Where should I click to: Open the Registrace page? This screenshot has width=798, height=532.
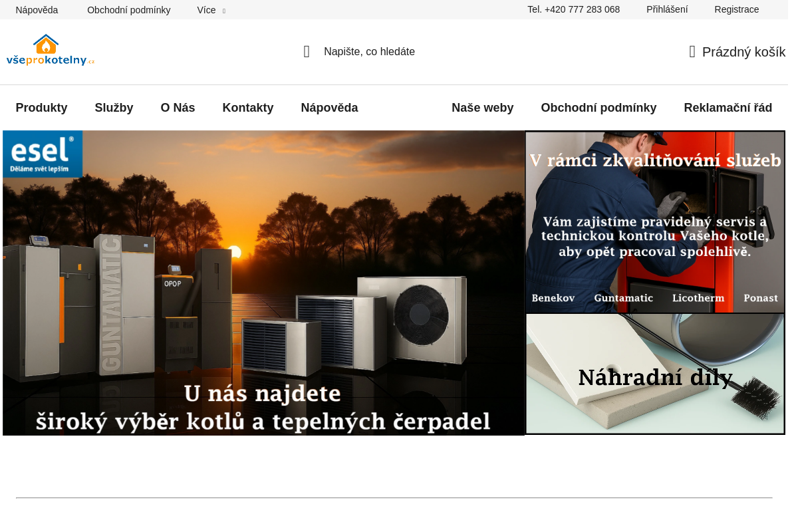pyautogui.click(x=736, y=9)
